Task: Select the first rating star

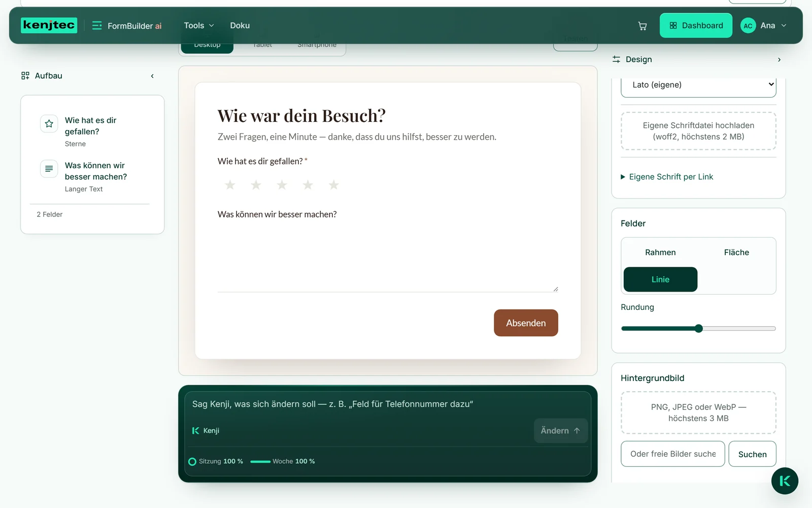Action: click(230, 185)
